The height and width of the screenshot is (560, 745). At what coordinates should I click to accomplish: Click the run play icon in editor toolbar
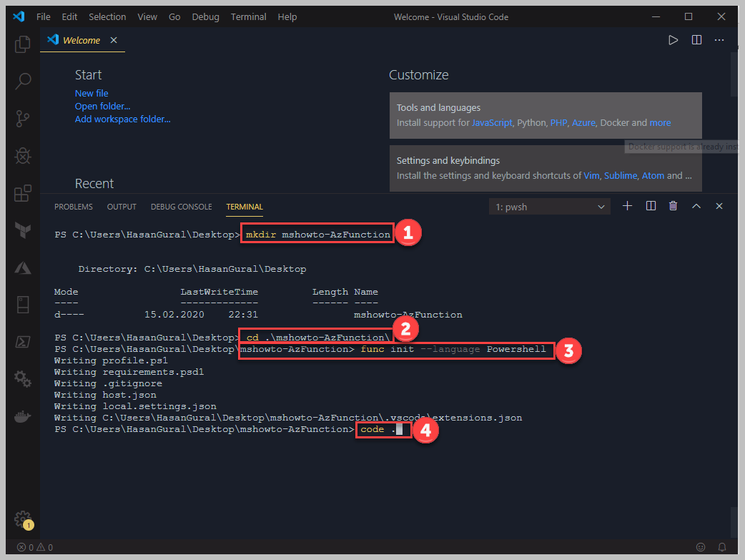673,40
